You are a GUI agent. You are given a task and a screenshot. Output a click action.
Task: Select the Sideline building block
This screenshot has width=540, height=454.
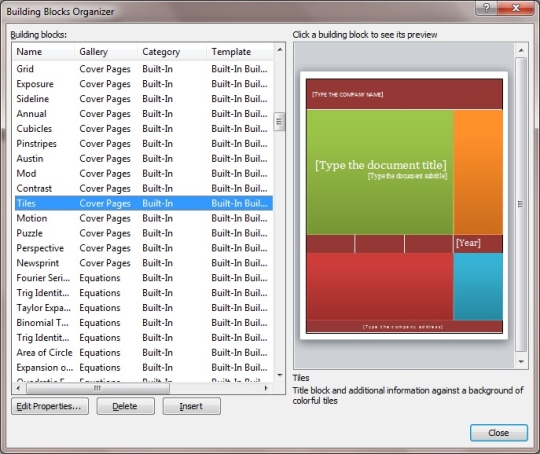coord(144,99)
